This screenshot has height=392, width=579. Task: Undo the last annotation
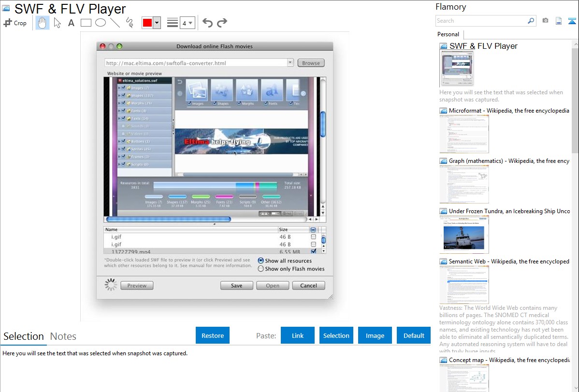pyautogui.click(x=207, y=23)
